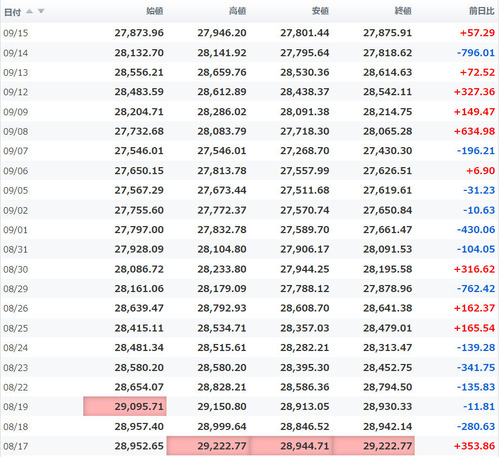
Task: Select the 09/01 date cell
Action: pos(16,230)
